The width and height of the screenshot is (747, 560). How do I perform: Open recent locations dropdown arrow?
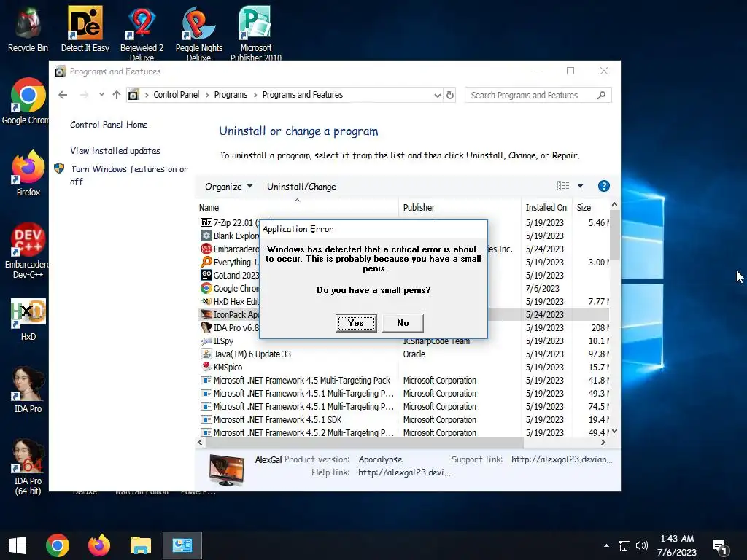click(x=101, y=95)
